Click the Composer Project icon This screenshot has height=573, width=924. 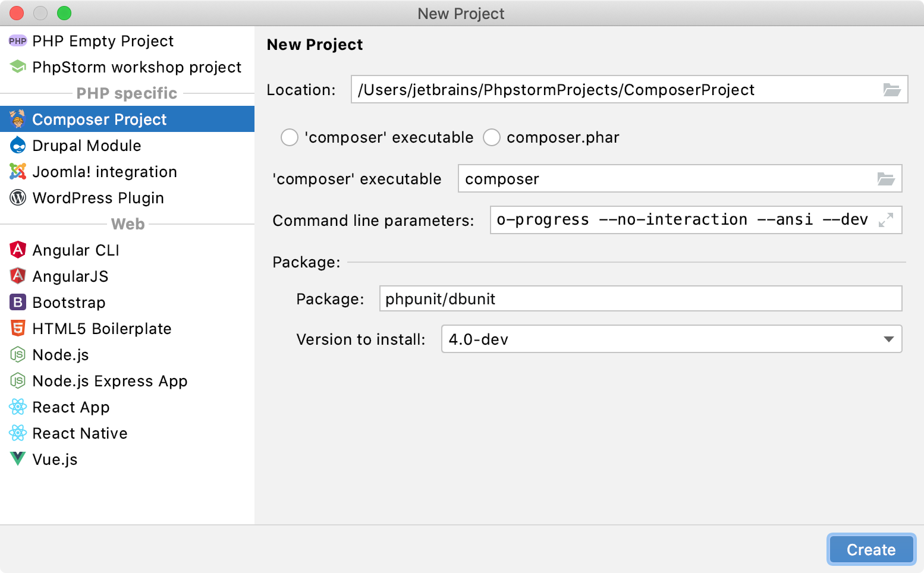18,119
